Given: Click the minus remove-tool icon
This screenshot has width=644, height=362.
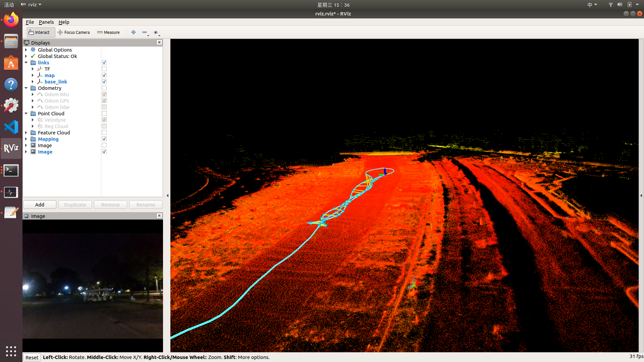Looking at the screenshot, I should (145, 32).
